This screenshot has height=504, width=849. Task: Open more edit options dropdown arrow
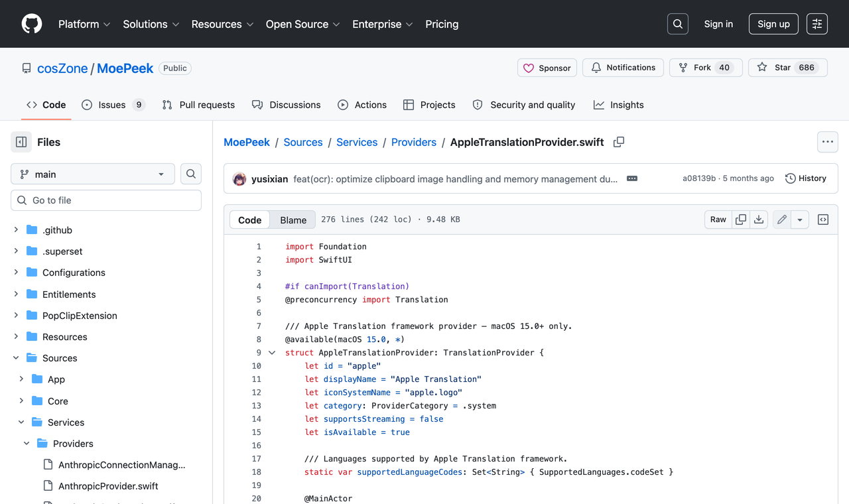800,220
